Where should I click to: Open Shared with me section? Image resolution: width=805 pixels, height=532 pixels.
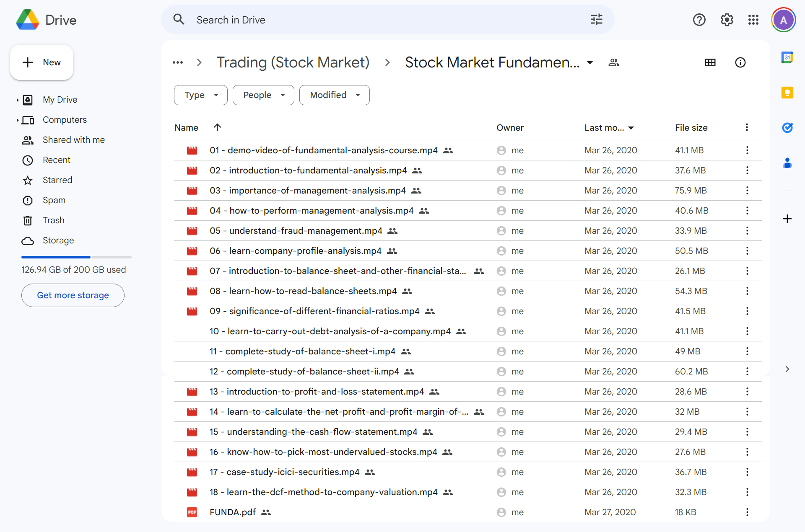point(73,140)
